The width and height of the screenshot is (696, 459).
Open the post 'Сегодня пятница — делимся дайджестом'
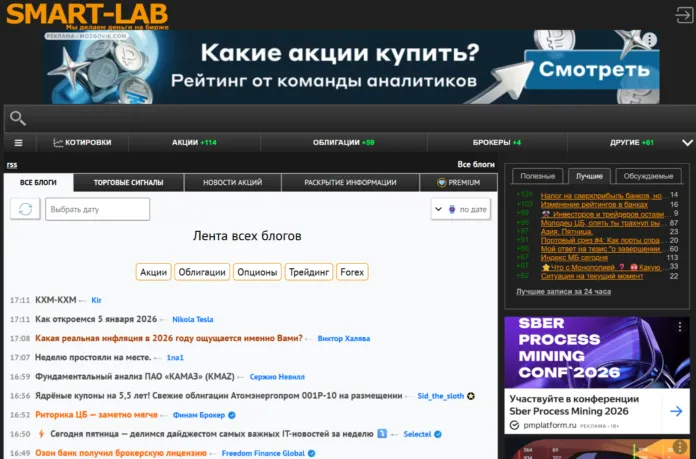(212, 434)
